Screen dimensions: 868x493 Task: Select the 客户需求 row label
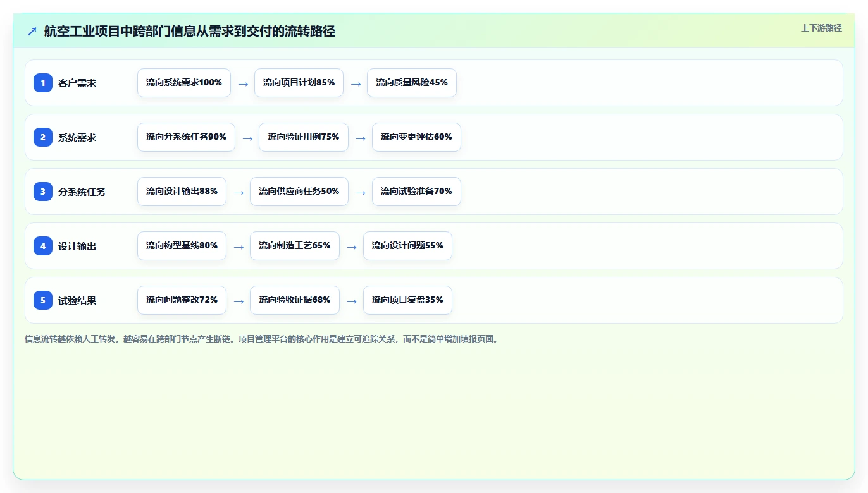click(x=77, y=83)
